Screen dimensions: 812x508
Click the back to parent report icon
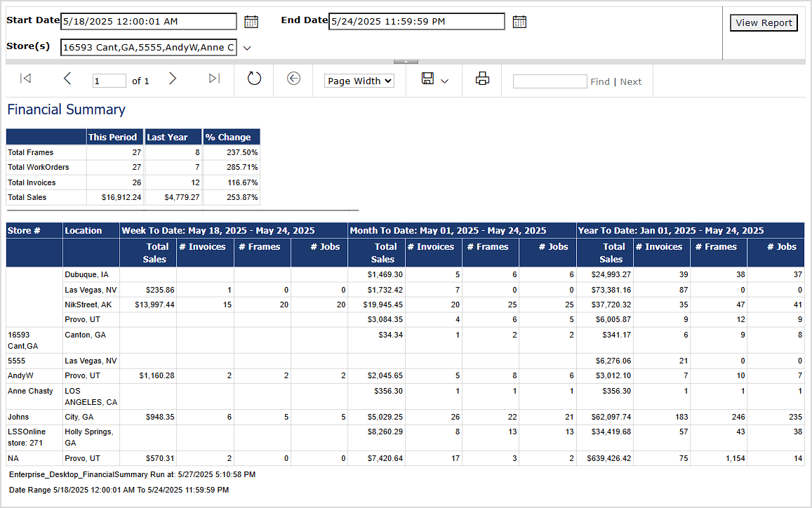(293, 79)
